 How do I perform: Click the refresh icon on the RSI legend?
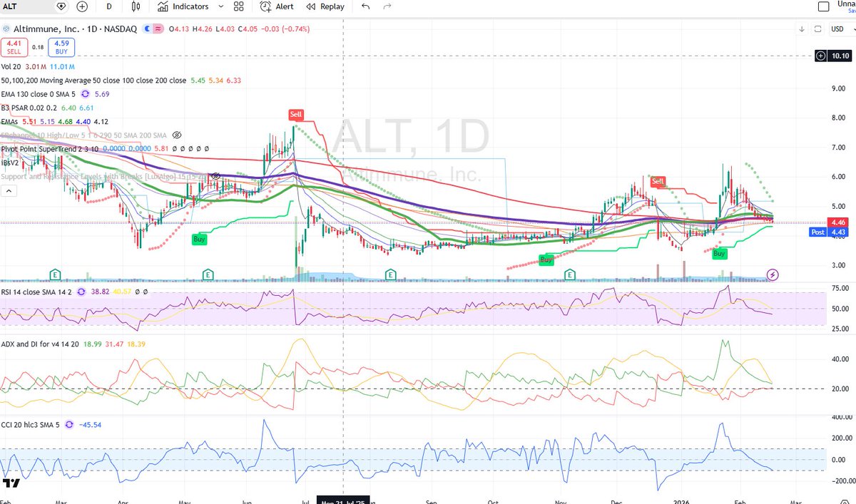click(81, 292)
